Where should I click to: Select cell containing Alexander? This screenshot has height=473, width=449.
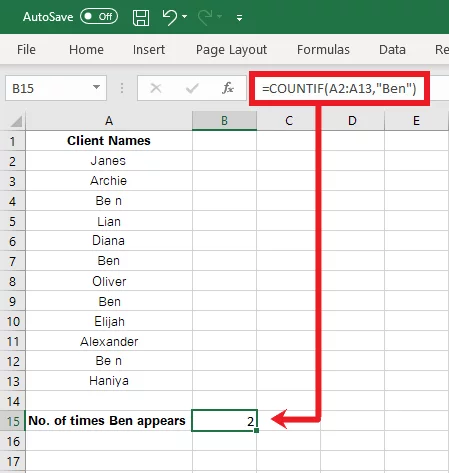(109, 341)
